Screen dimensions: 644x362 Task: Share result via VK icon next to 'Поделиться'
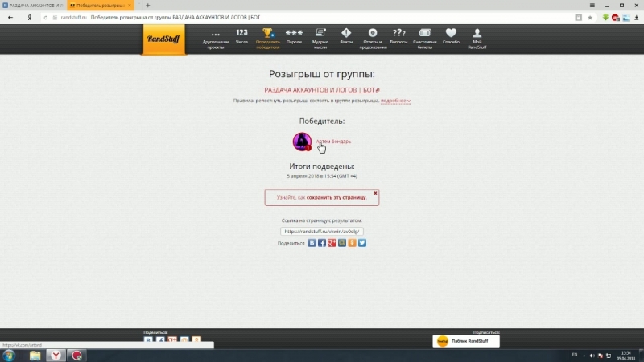click(x=312, y=243)
